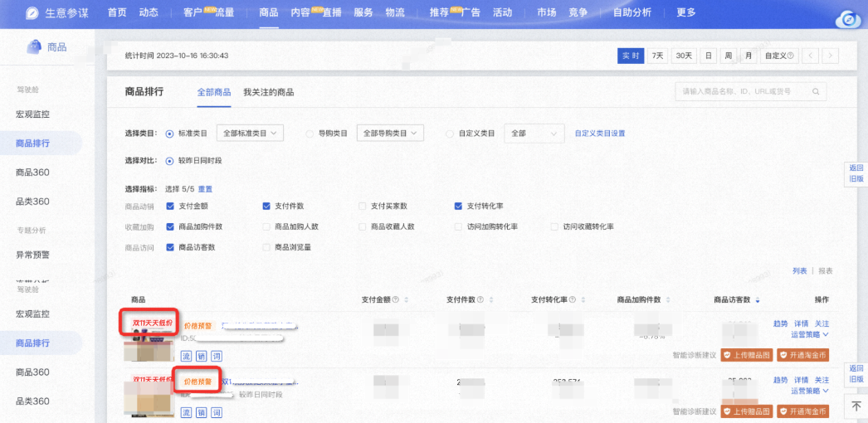Open 更多 in top navigation
Image resolution: width=868 pixels, height=423 pixels.
pos(686,12)
